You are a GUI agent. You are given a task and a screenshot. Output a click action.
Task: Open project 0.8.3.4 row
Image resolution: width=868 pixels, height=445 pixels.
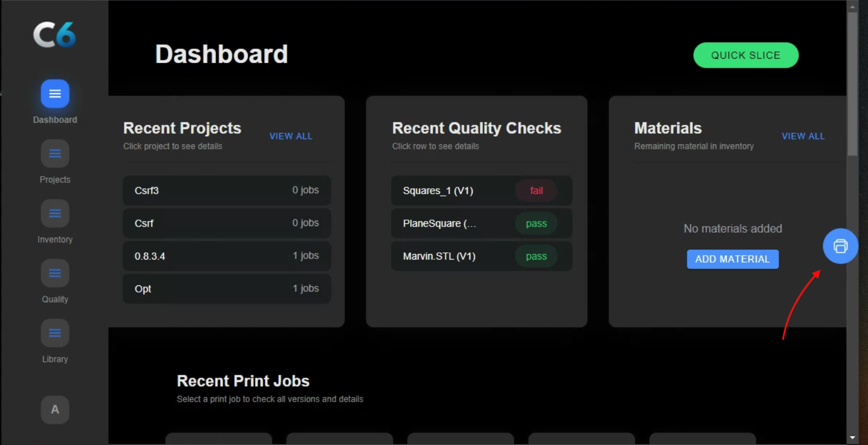point(226,256)
